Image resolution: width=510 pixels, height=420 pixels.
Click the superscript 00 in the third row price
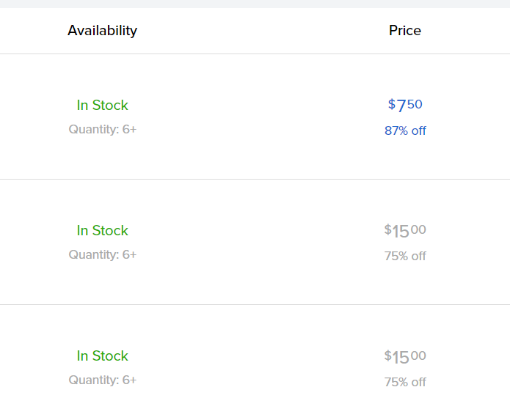click(x=418, y=355)
